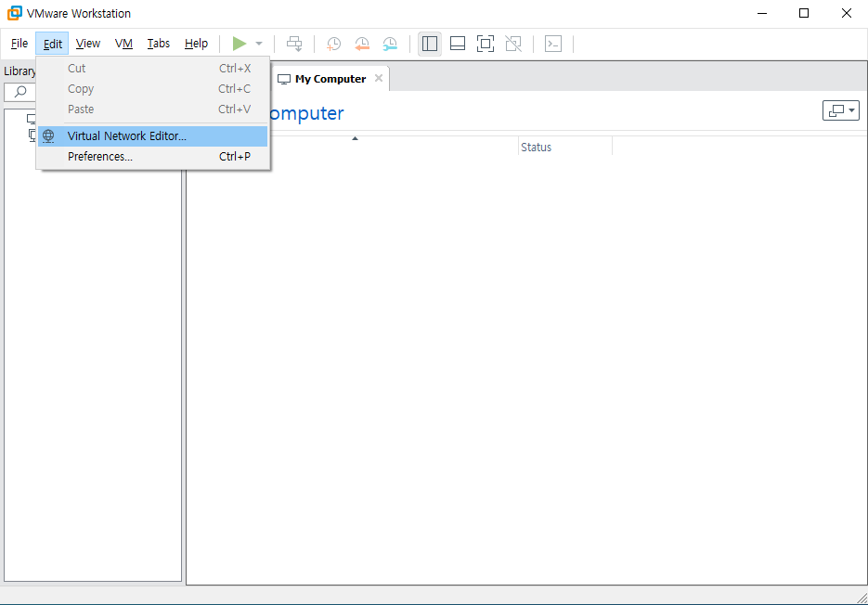Open the Help menu
868x605 pixels.
(x=196, y=44)
